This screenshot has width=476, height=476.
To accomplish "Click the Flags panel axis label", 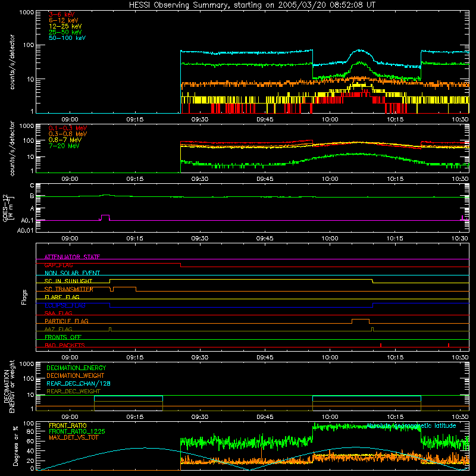I will pos(24,297).
